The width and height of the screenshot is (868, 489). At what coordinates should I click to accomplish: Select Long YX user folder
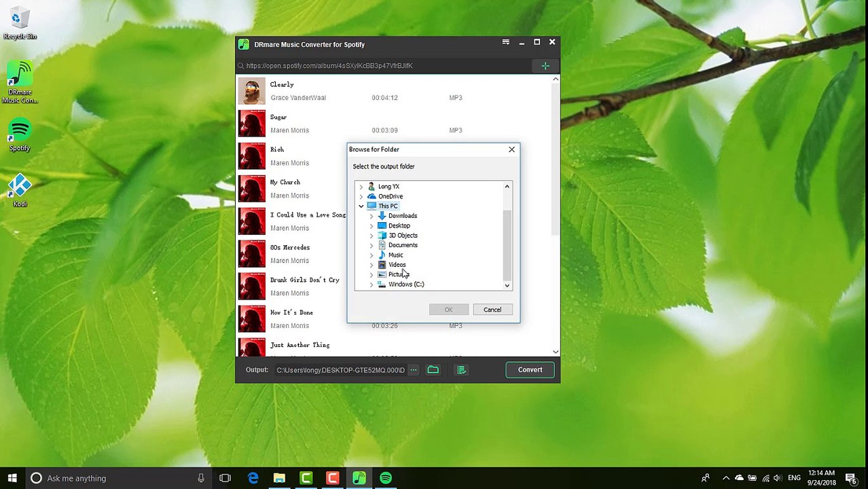click(x=388, y=186)
